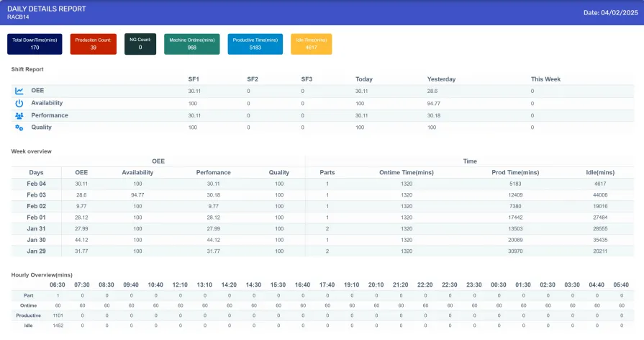The height and width of the screenshot is (340, 644).
Task: Click the OEE line chart icon
Action: (x=19, y=91)
